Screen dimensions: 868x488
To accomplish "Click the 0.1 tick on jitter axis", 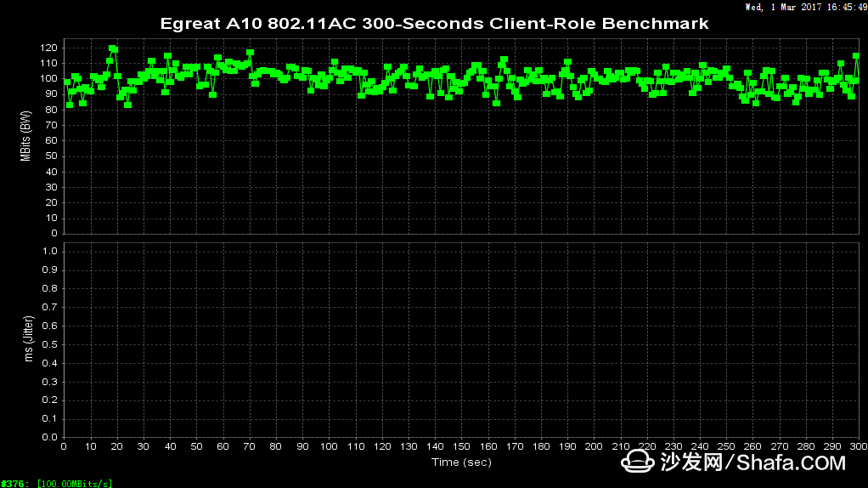I will point(50,419).
